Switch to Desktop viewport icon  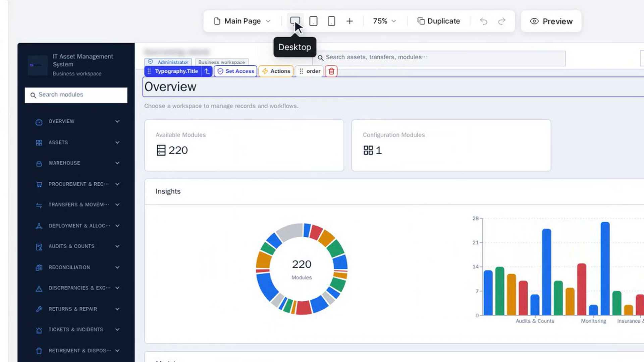(295, 21)
